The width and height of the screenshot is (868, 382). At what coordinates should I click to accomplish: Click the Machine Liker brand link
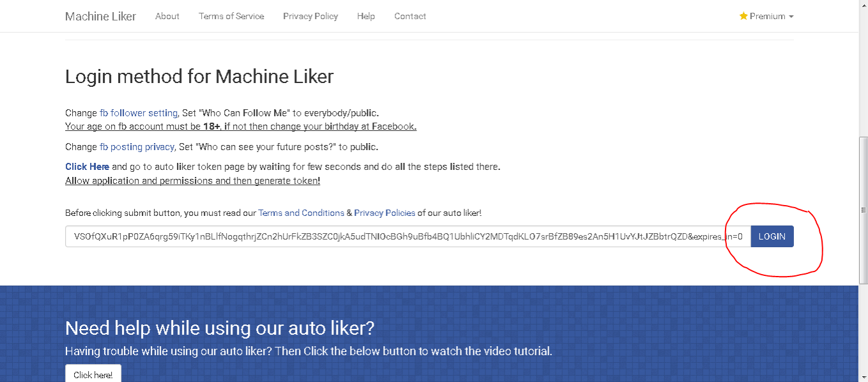[100, 16]
